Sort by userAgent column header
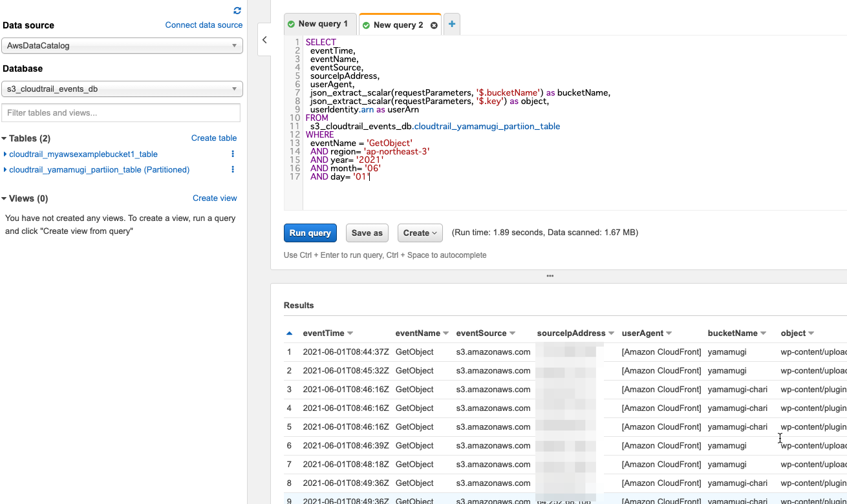Image resolution: width=847 pixels, height=504 pixels. (649, 333)
